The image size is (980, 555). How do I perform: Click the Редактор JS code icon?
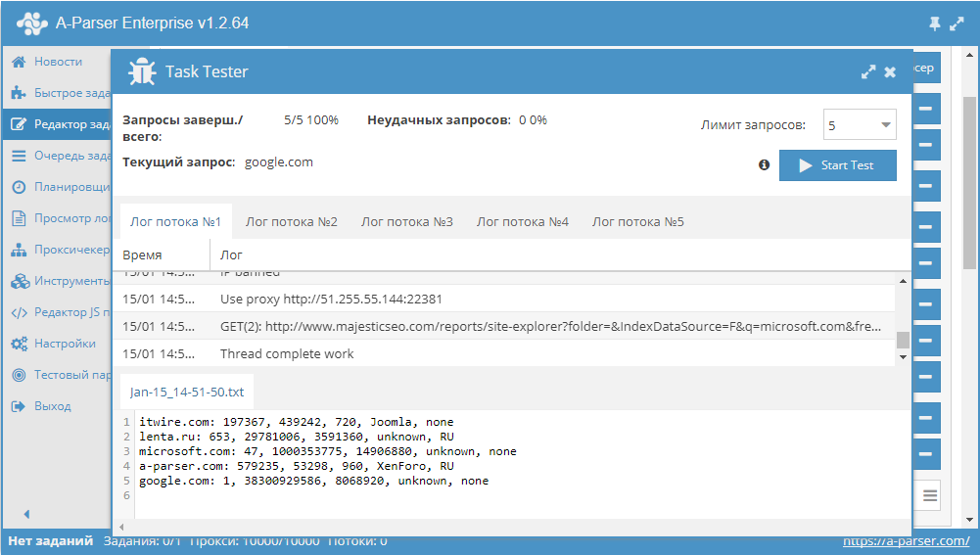[20, 312]
